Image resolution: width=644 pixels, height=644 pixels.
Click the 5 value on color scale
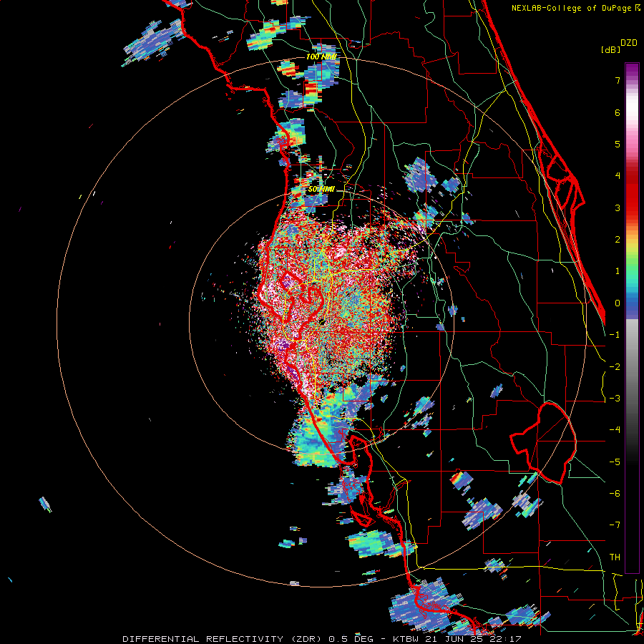(618, 144)
